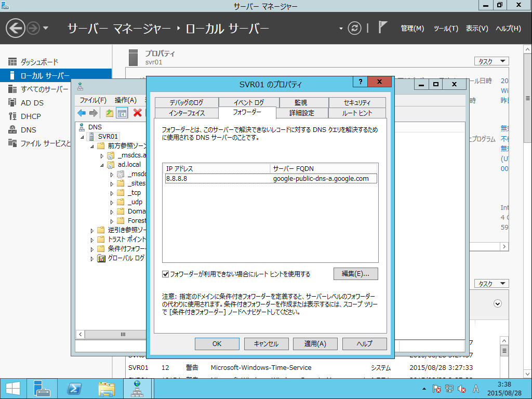532x399 pixels.
Task: Open the notifications flag icon
Action: [382, 28]
